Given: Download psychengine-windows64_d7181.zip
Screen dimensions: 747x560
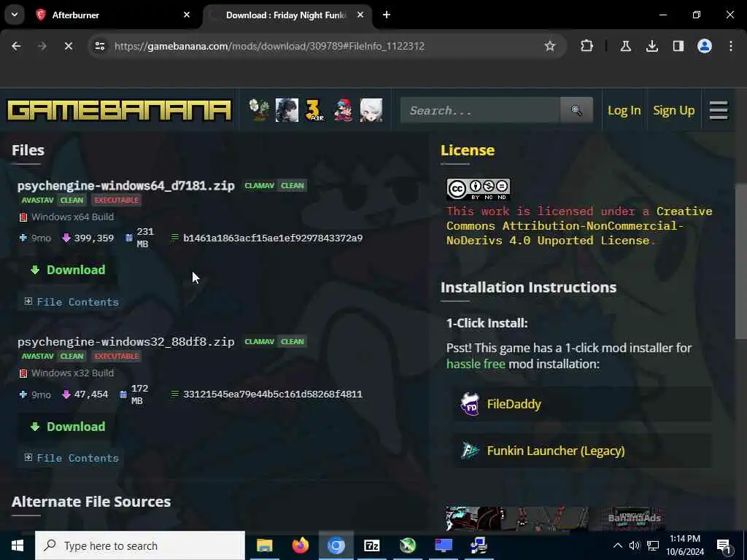Looking at the screenshot, I should pyautogui.click(x=68, y=270).
